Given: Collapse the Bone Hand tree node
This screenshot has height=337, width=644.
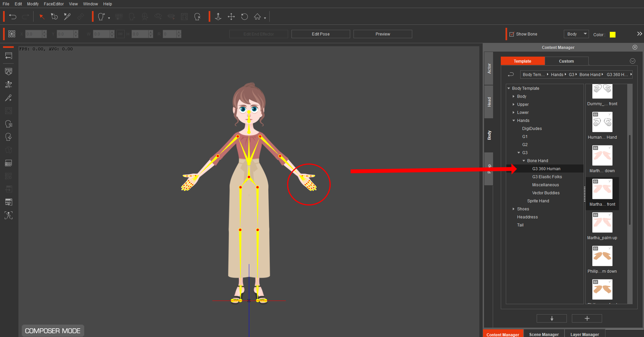Looking at the screenshot, I should (524, 161).
